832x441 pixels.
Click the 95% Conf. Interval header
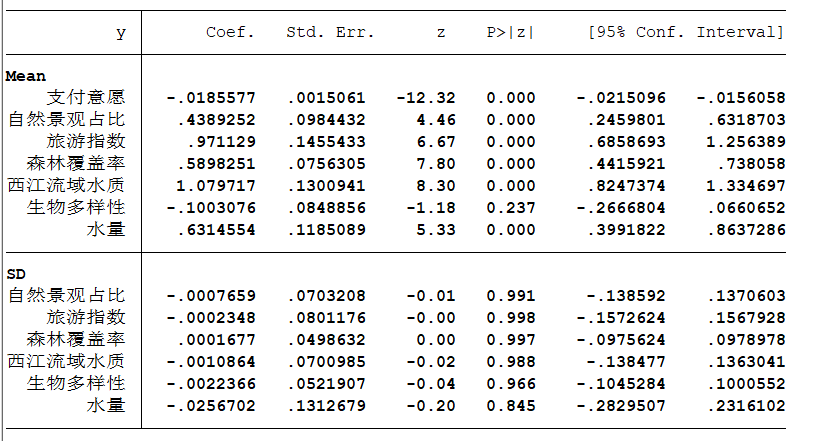[x=686, y=32]
